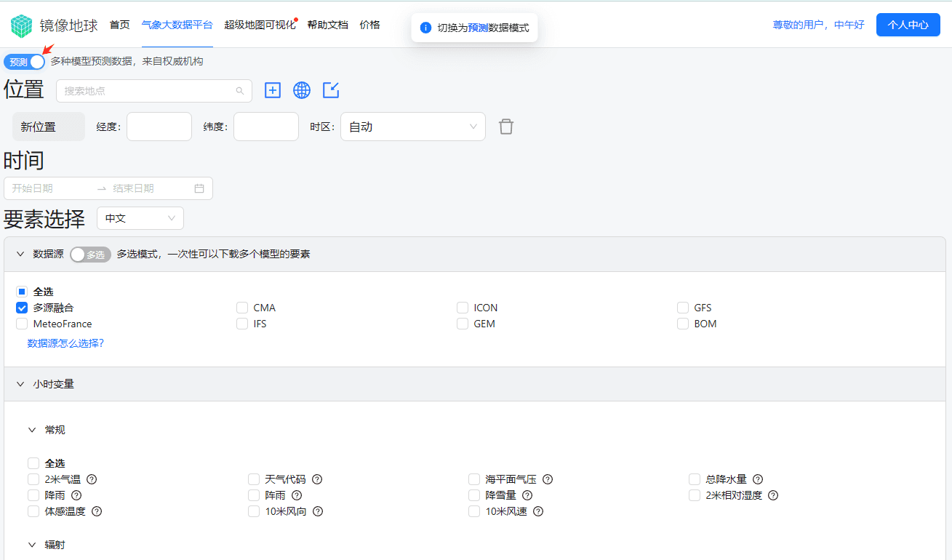Check the GFS model checkbox
The height and width of the screenshot is (560, 952).
[x=683, y=308]
